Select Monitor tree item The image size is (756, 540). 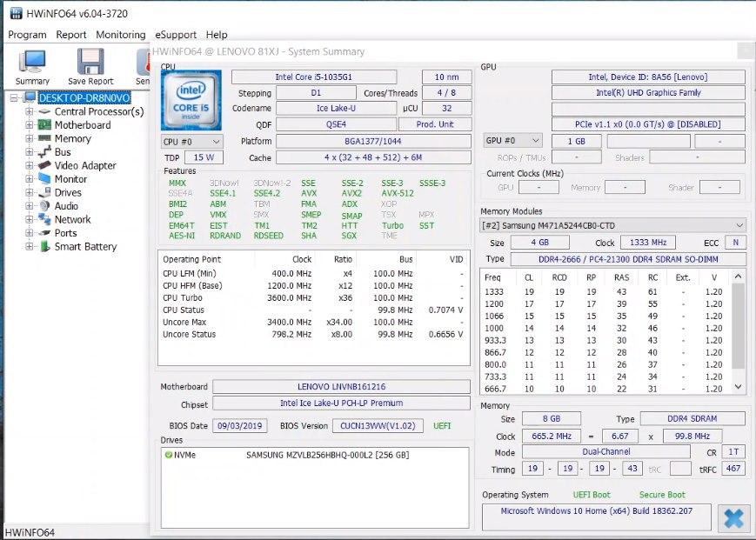70,179
